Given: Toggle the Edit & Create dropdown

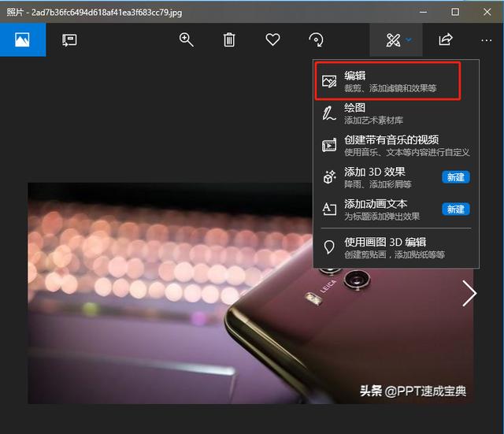Looking at the screenshot, I should click(396, 40).
